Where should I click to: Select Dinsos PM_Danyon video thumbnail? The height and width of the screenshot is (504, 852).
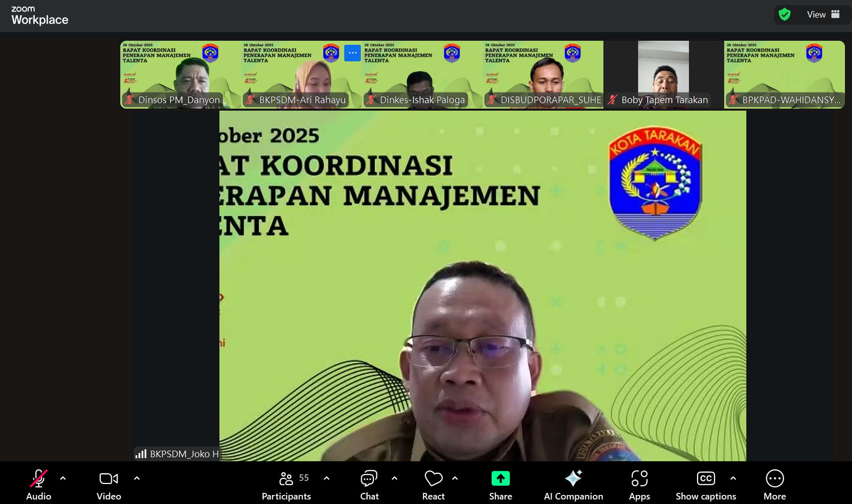pyautogui.click(x=180, y=73)
